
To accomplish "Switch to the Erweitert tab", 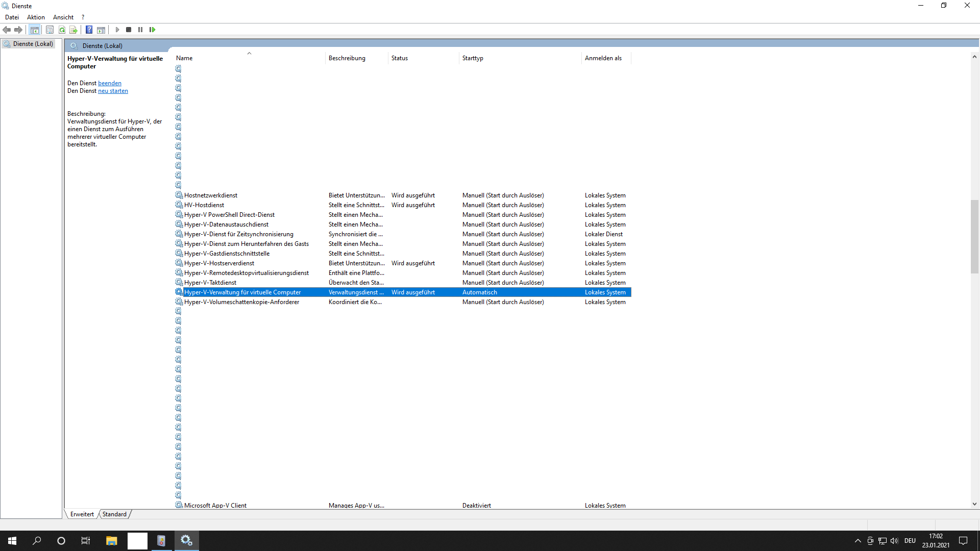I will pos(82,514).
